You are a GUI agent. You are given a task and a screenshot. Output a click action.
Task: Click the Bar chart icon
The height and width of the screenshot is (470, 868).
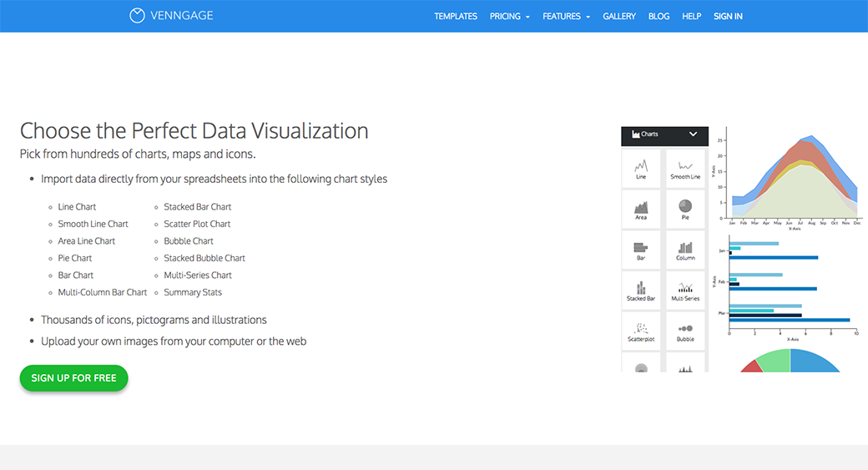(641, 249)
